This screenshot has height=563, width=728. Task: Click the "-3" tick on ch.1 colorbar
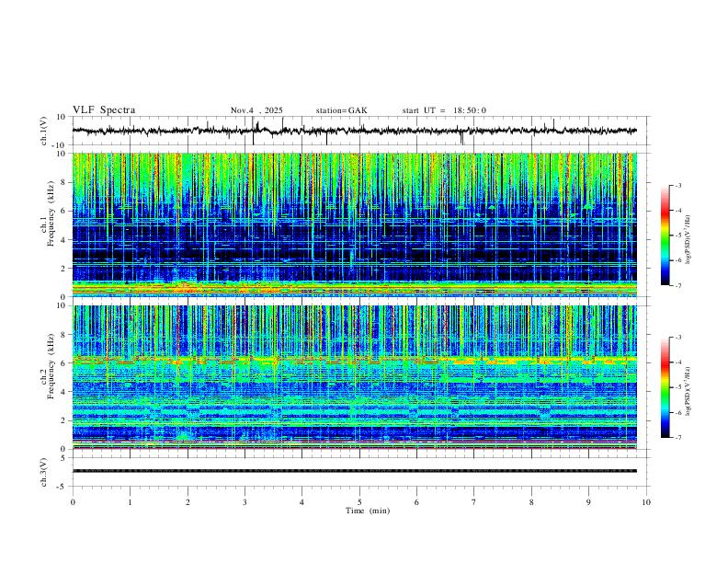(678, 185)
